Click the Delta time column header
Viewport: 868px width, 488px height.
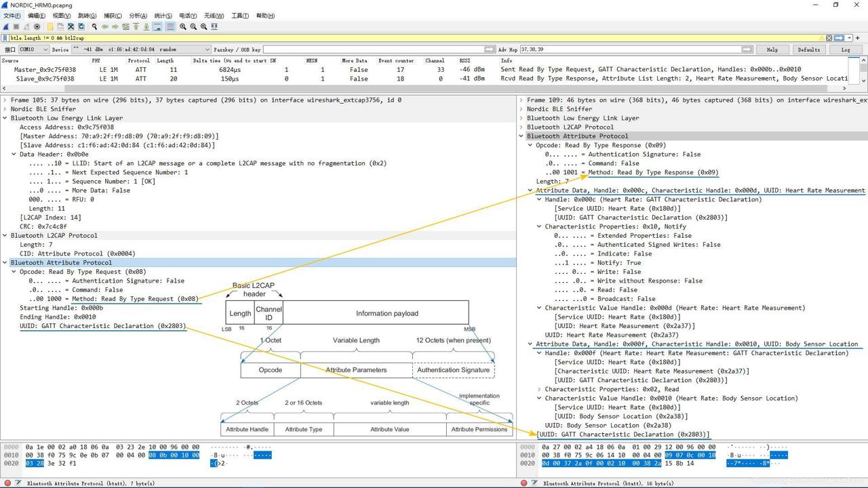pos(230,60)
